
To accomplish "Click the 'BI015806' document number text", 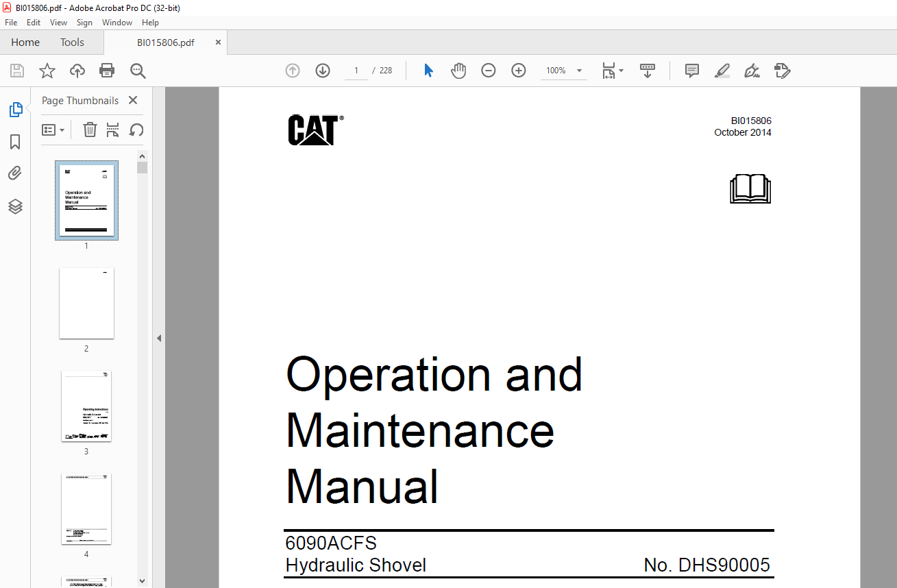I will 751,121.
